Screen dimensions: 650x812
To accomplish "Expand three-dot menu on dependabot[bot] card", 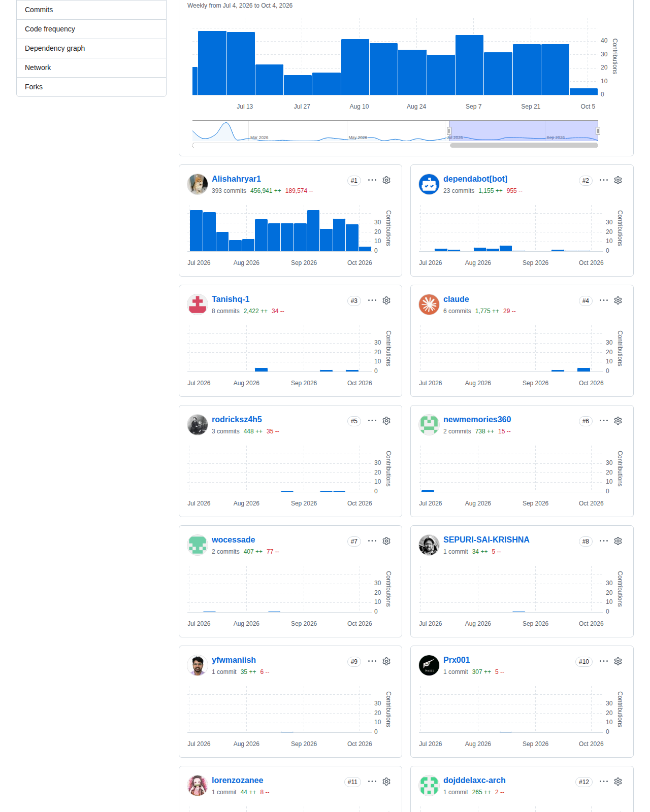I will coord(604,180).
